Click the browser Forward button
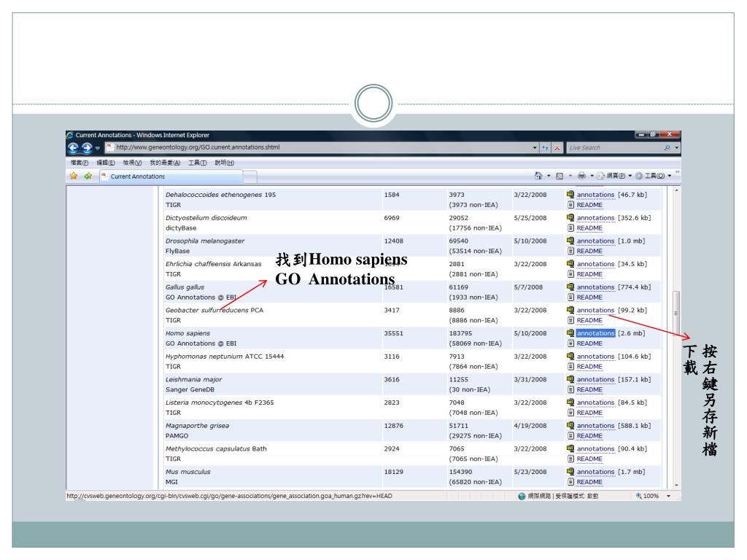747x560 pixels. tap(87, 148)
